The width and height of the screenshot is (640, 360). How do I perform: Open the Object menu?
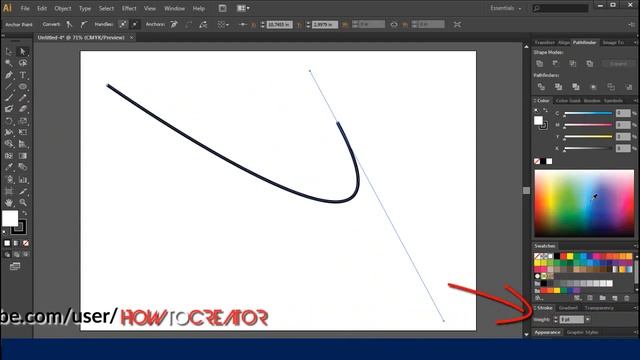pyautogui.click(x=62, y=8)
